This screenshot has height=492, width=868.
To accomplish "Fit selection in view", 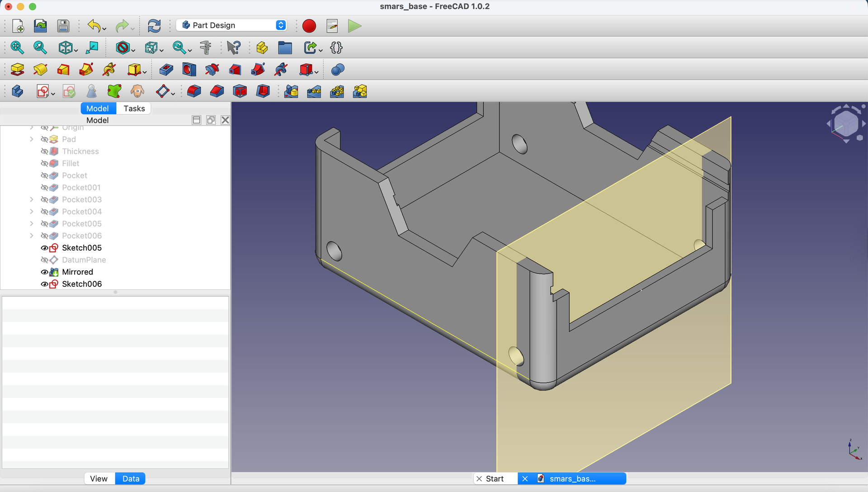I will (x=40, y=47).
